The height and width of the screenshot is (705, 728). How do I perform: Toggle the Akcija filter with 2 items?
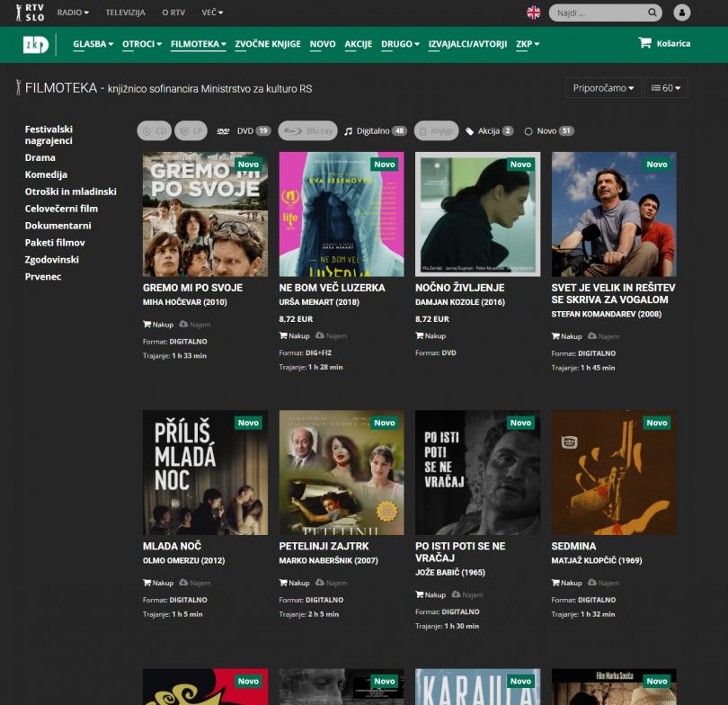click(x=489, y=131)
